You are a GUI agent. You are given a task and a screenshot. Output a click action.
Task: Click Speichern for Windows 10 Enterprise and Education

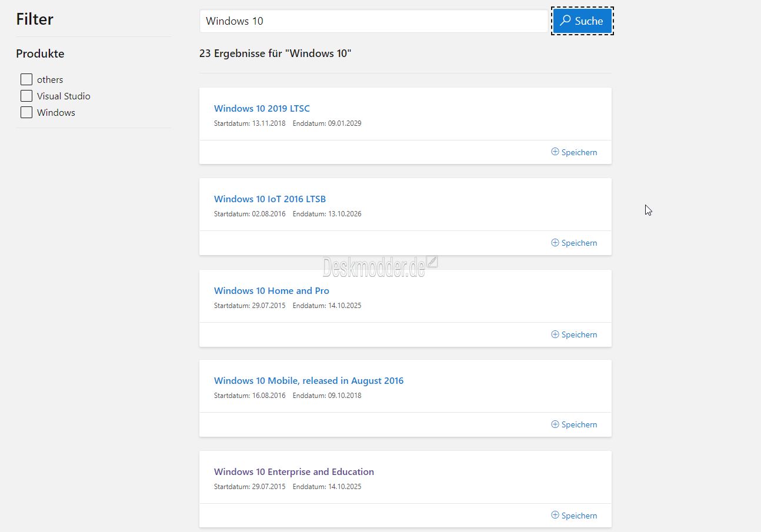pos(574,516)
